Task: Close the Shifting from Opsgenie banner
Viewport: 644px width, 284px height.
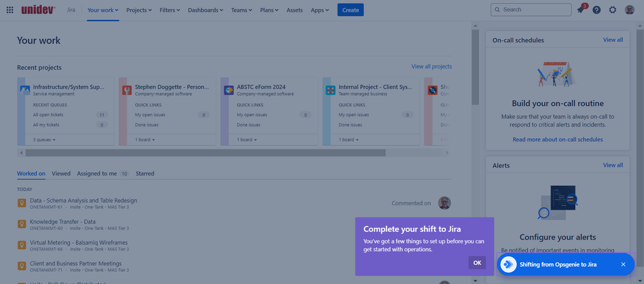Action: [x=623, y=264]
